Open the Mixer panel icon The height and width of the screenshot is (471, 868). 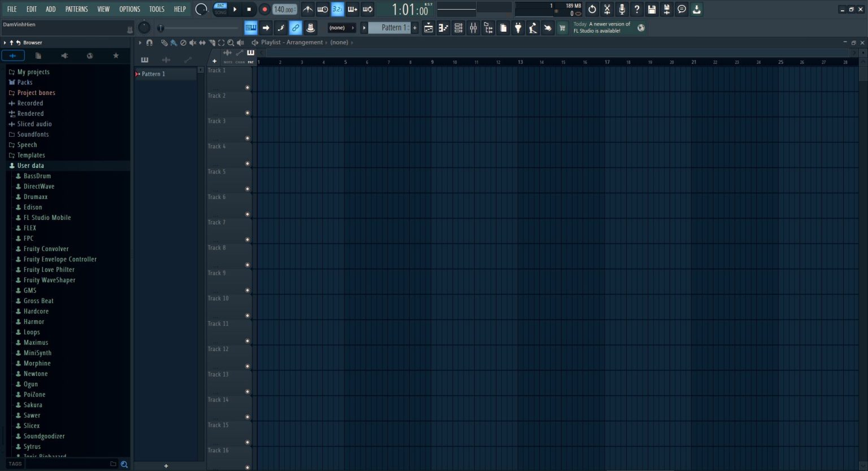tap(474, 28)
